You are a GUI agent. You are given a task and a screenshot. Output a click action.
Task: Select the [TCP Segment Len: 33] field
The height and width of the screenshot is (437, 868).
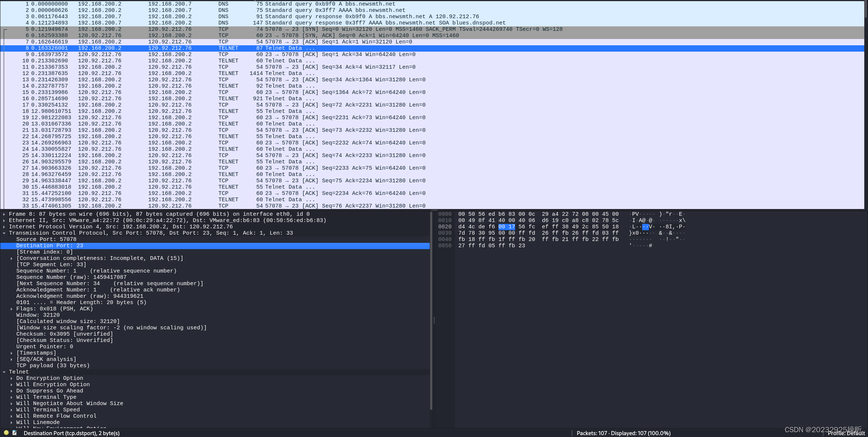click(215, 265)
